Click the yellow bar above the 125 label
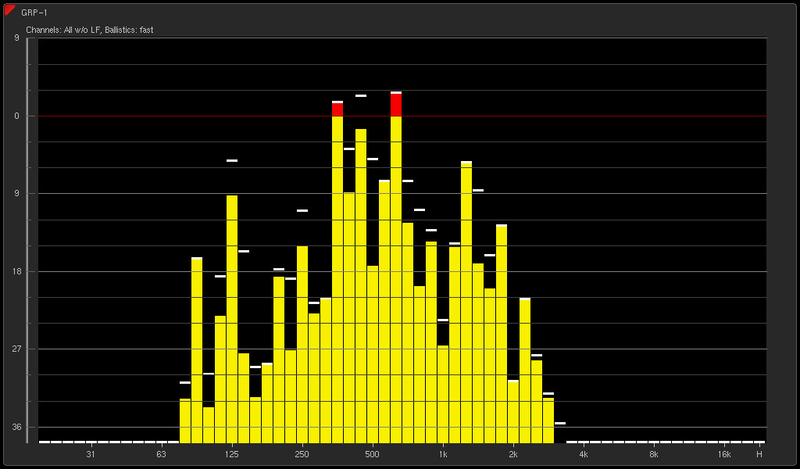The height and width of the screenshot is (469, 800). [232, 319]
